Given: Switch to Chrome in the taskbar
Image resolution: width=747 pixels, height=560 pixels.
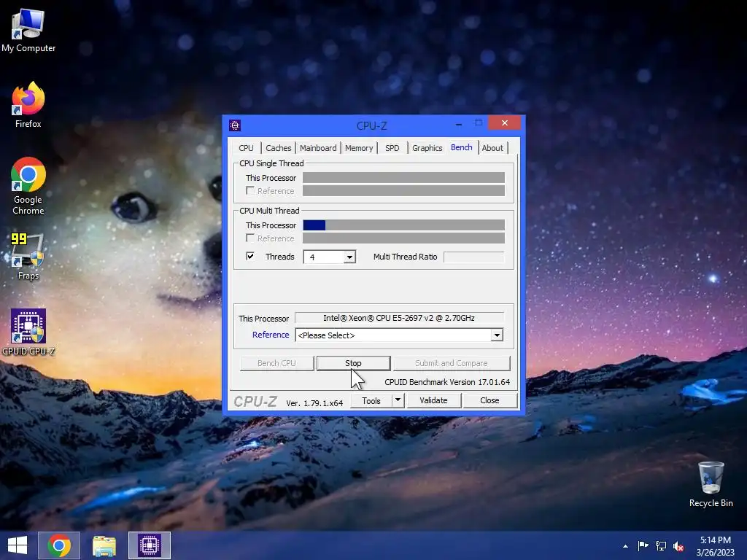Looking at the screenshot, I should click(x=59, y=545).
